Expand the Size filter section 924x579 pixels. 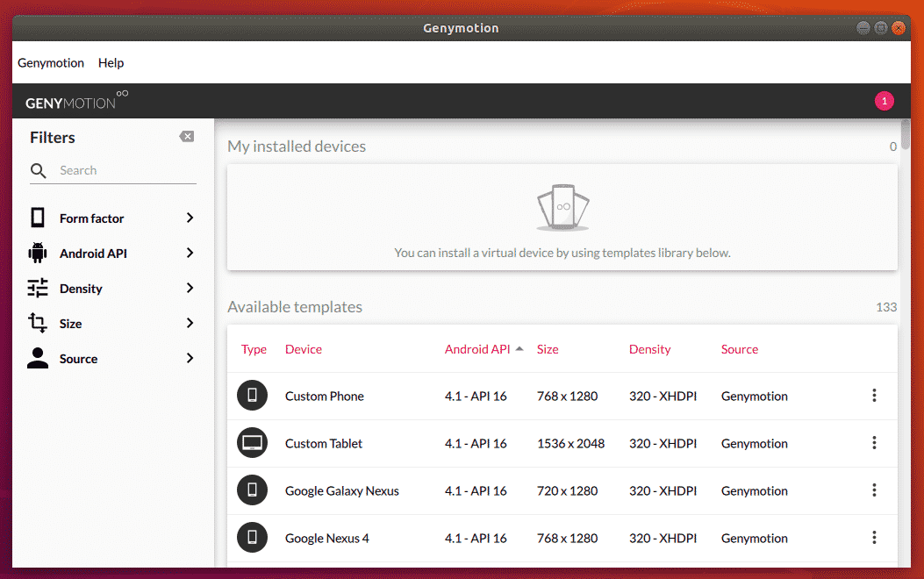[x=111, y=324]
